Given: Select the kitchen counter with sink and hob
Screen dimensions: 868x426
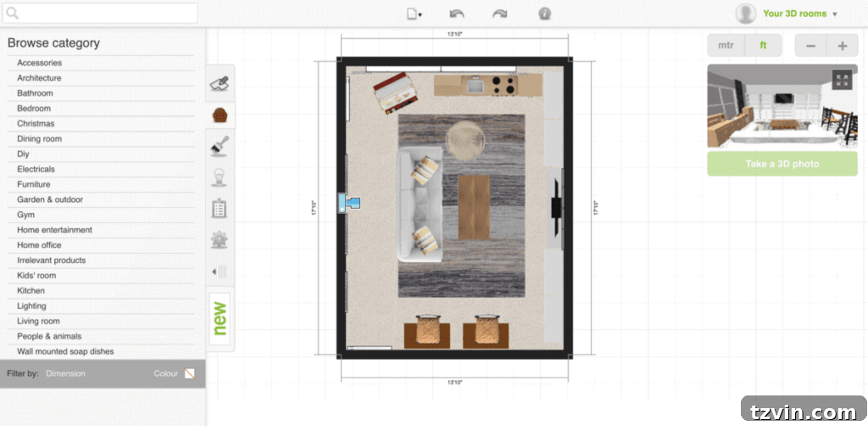Looking at the screenshot, I should (x=487, y=86).
